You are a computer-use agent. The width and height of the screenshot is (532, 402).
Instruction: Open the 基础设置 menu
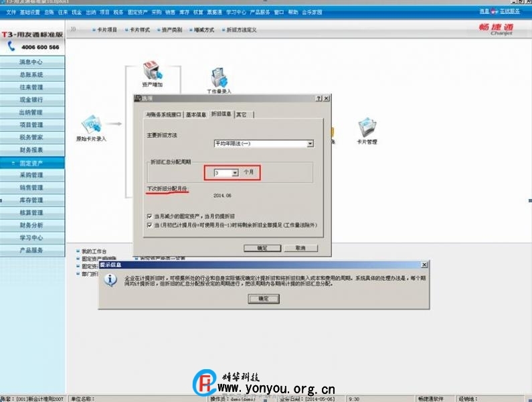click(x=30, y=12)
